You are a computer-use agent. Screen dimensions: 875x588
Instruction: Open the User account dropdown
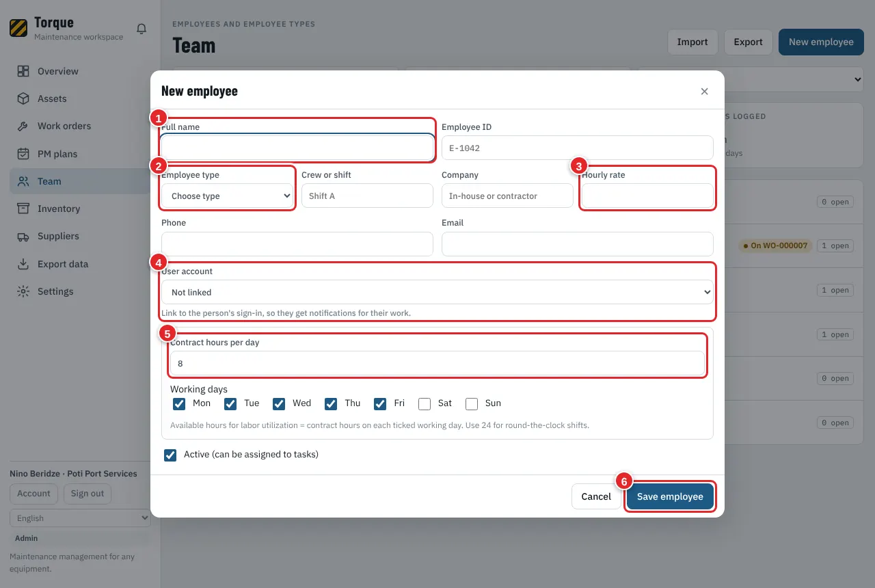tap(437, 292)
